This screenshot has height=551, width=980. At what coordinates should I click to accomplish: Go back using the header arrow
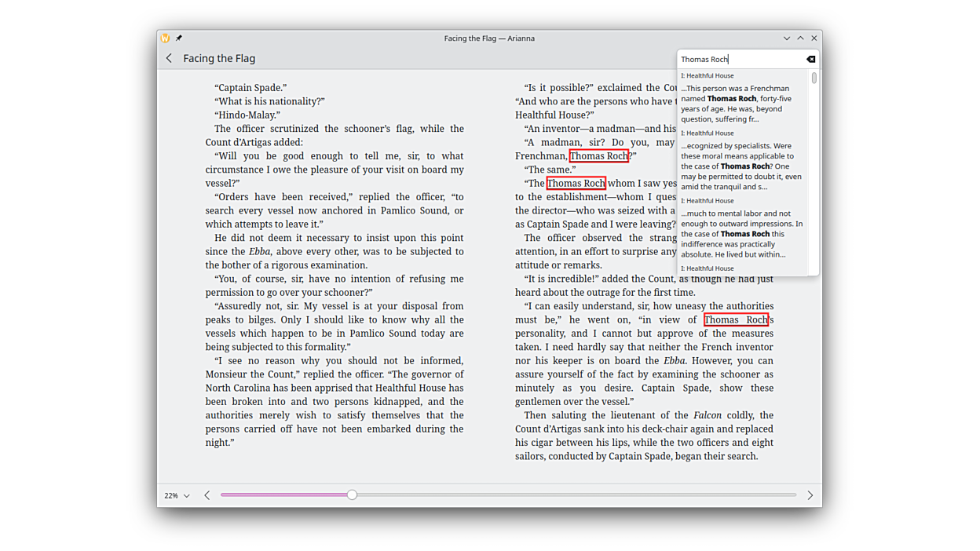click(x=169, y=58)
